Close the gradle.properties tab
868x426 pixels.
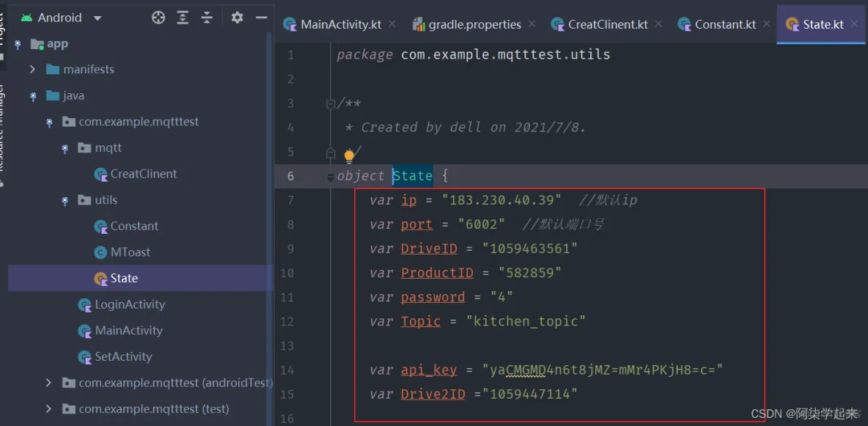532,24
